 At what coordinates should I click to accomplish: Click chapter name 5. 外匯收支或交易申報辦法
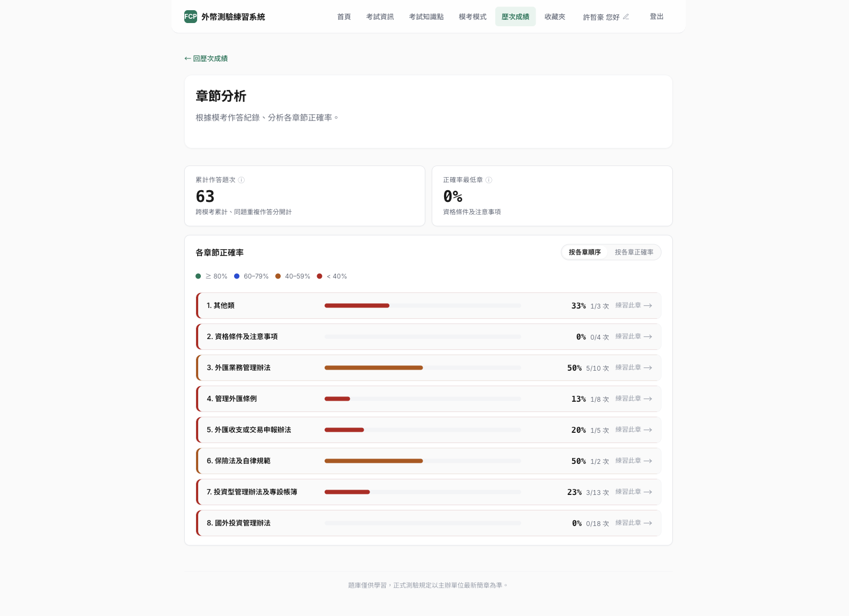point(249,430)
